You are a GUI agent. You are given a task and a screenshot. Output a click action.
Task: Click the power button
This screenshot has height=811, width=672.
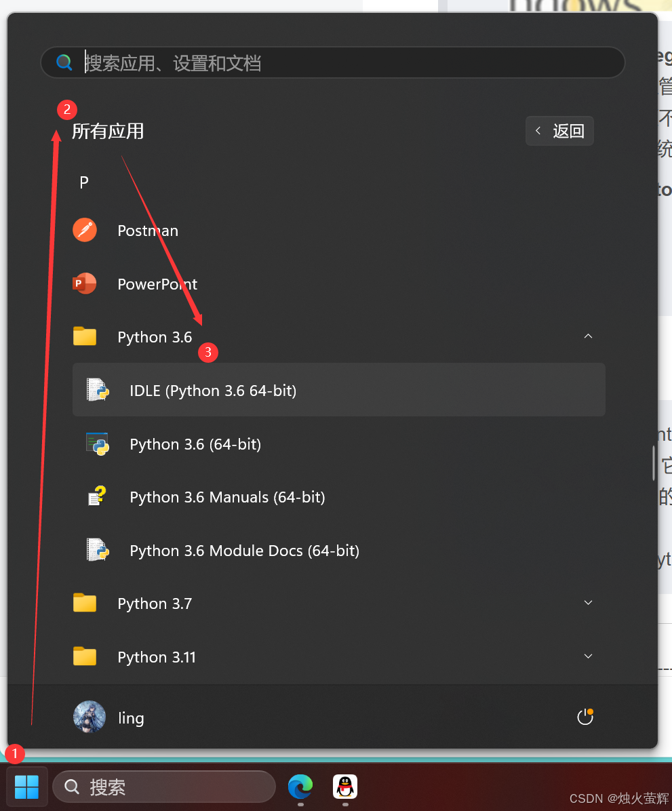585,716
